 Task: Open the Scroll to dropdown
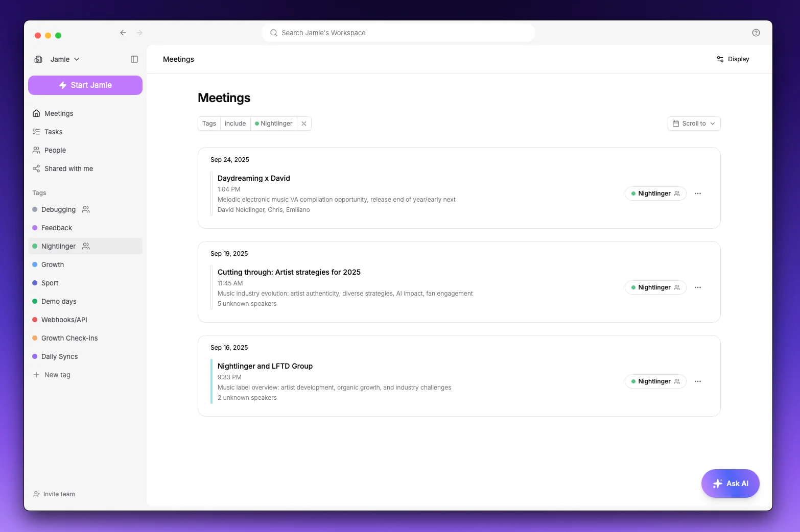click(x=694, y=124)
